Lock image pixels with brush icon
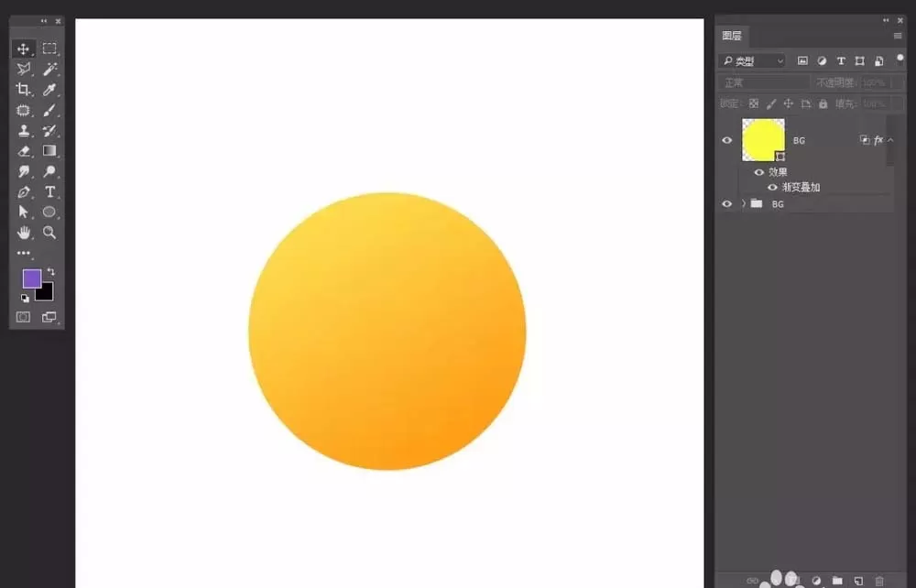Screen dimensions: 916x588 (771, 103)
